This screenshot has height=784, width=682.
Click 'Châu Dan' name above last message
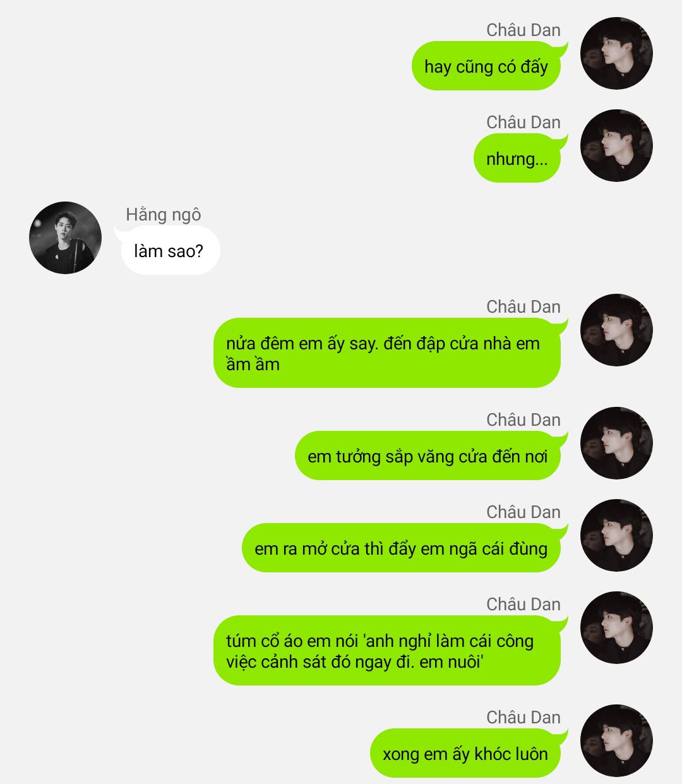point(523,717)
